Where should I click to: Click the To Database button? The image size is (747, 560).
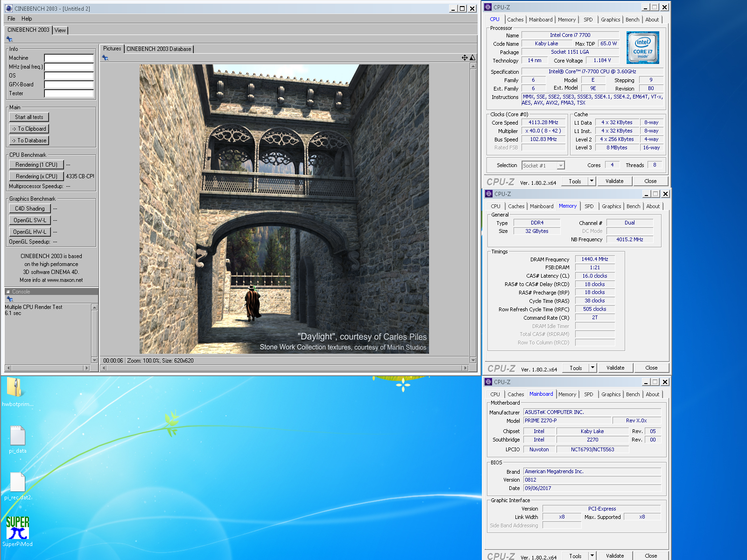(29, 140)
